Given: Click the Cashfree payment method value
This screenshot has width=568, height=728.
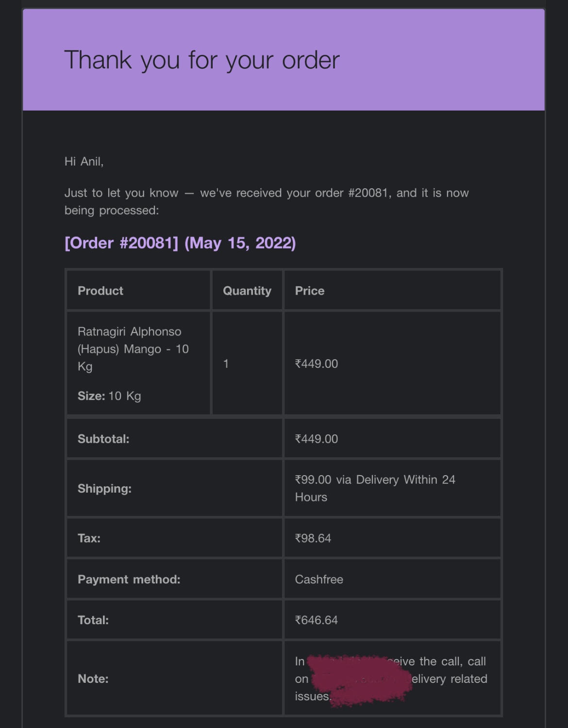Looking at the screenshot, I should tap(319, 579).
